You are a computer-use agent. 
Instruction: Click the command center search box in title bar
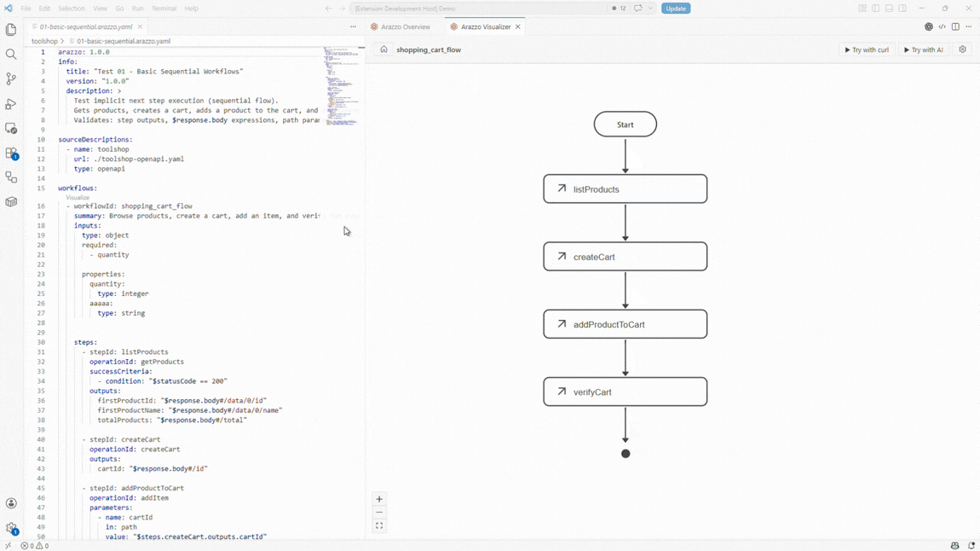(x=479, y=9)
